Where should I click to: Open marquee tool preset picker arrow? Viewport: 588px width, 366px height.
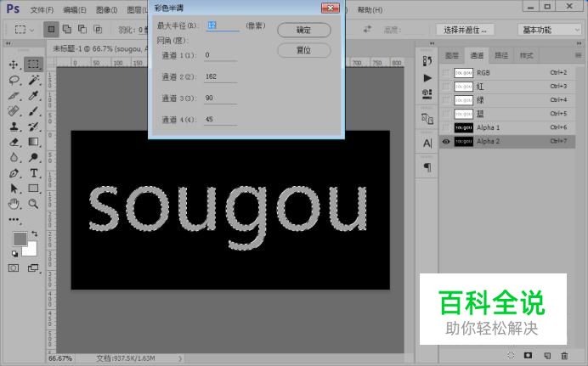click(x=32, y=30)
